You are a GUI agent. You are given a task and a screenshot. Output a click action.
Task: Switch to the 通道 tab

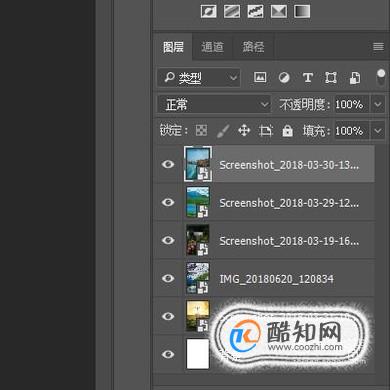pos(212,47)
